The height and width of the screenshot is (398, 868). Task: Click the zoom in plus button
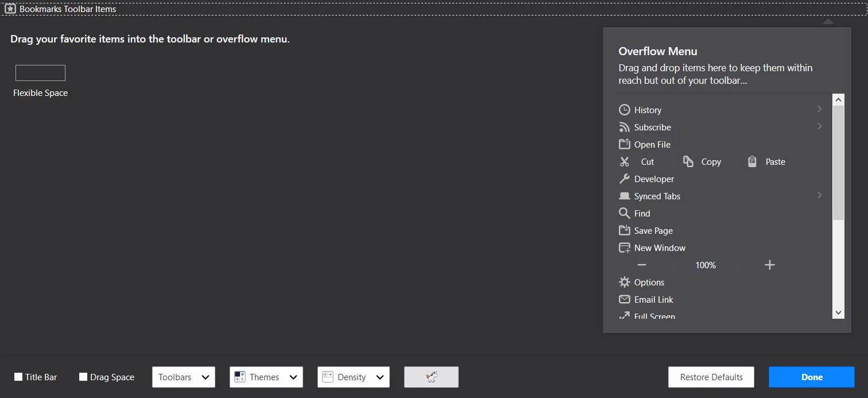point(770,265)
